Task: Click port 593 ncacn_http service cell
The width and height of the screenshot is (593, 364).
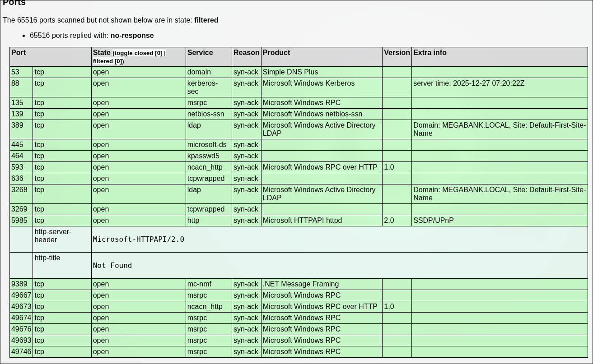Action: pyautogui.click(x=209, y=167)
